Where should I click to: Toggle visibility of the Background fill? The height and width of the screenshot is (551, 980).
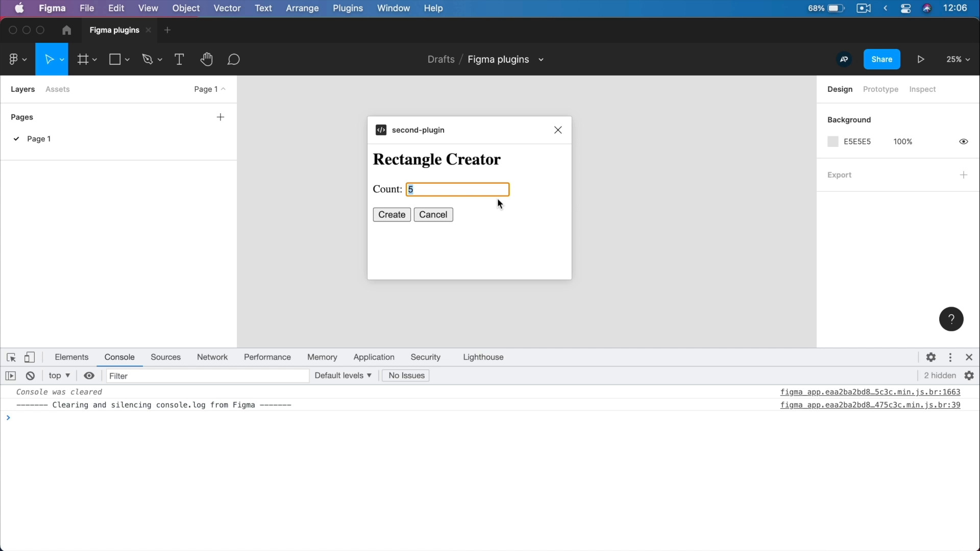tap(964, 141)
